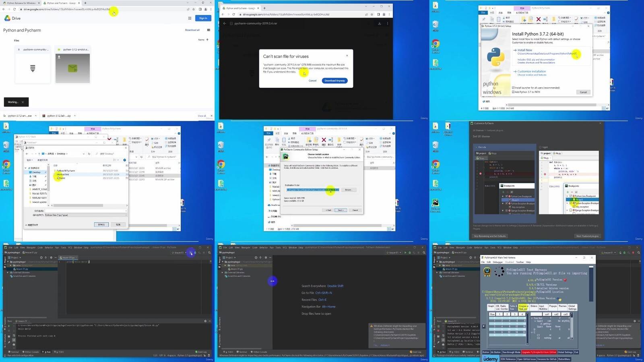Click 'Next: Featured plugins' button

pyautogui.click(x=587, y=236)
